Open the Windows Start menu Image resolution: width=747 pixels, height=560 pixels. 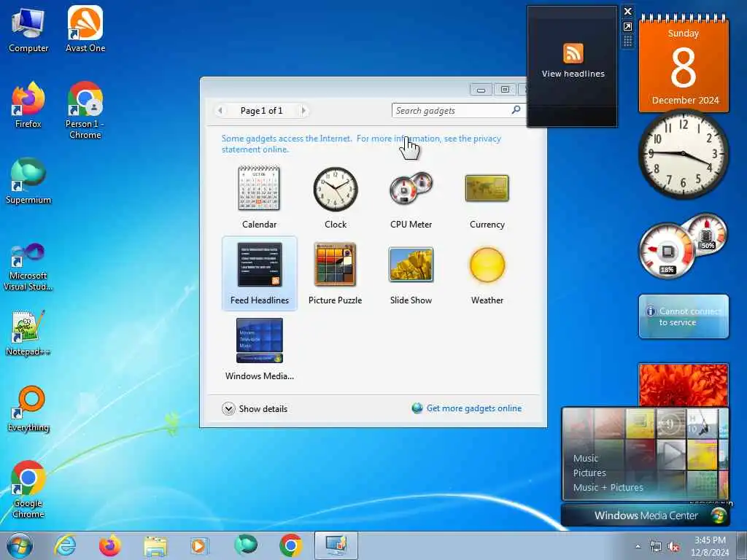coord(20,545)
